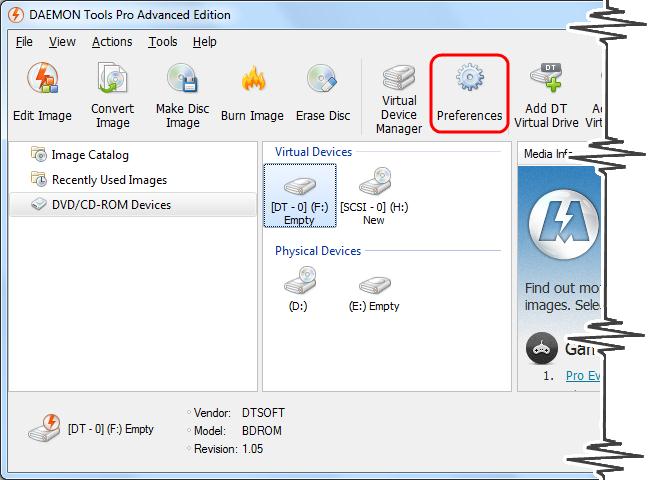Click the Burn Image flame icon
This screenshot has width=649, height=480.
tap(253, 79)
